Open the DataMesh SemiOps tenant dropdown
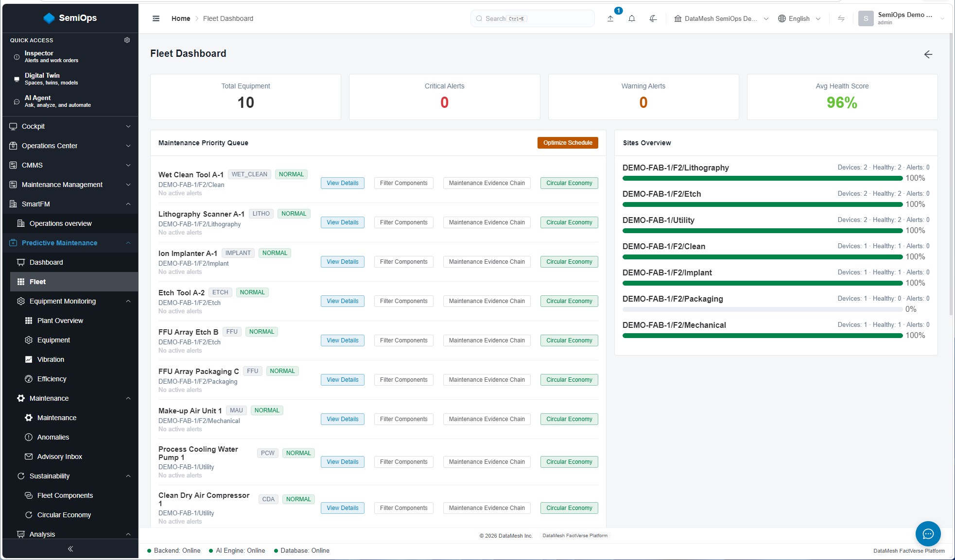 [721, 18]
